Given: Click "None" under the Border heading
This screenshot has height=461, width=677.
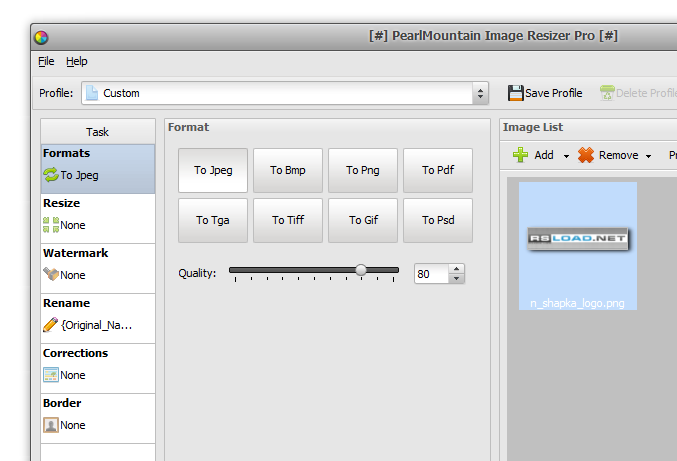Looking at the screenshot, I should [73, 426].
